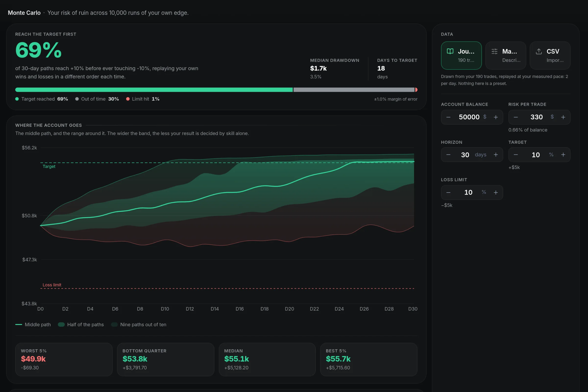Screen dimensions: 588x392
Task: Select the Journal data source tab
Action: (461, 55)
